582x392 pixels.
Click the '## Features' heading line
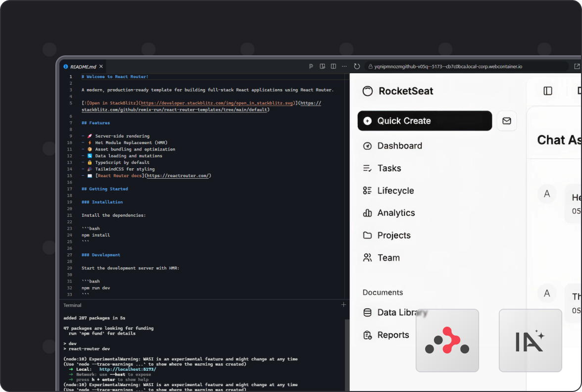tap(96, 123)
